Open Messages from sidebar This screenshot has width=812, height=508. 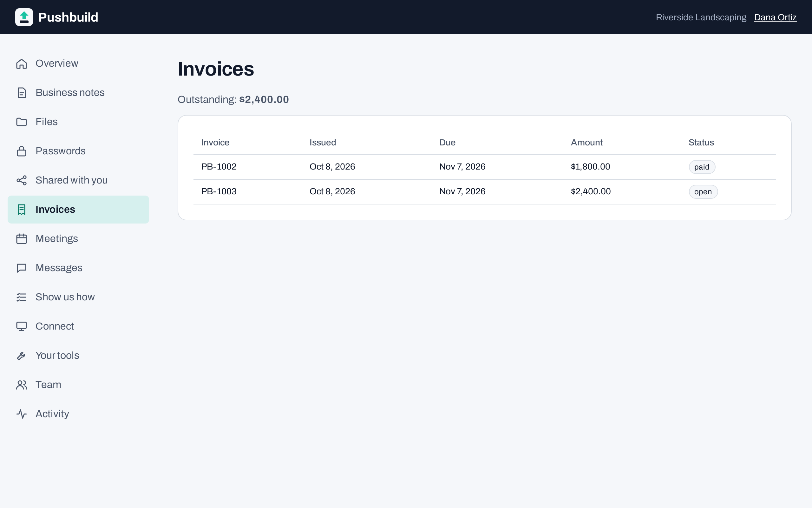click(x=78, y=268)
